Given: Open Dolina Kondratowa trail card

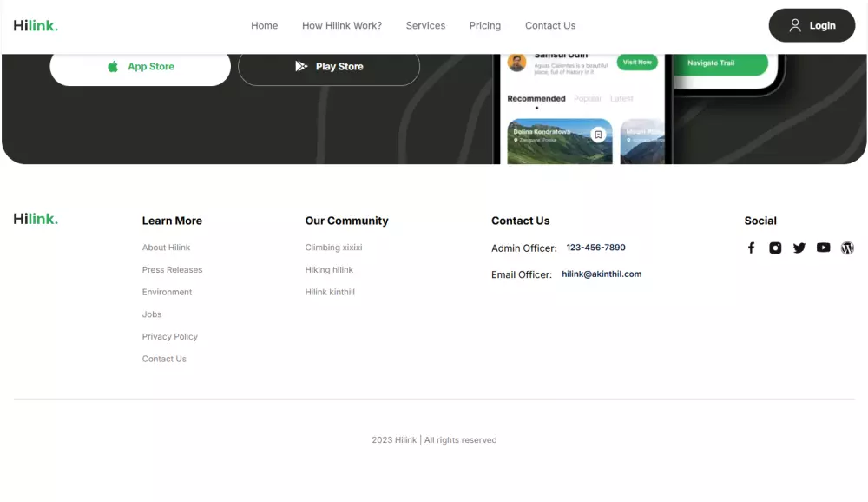Looking at the screenshot, I should coord(560,142).
